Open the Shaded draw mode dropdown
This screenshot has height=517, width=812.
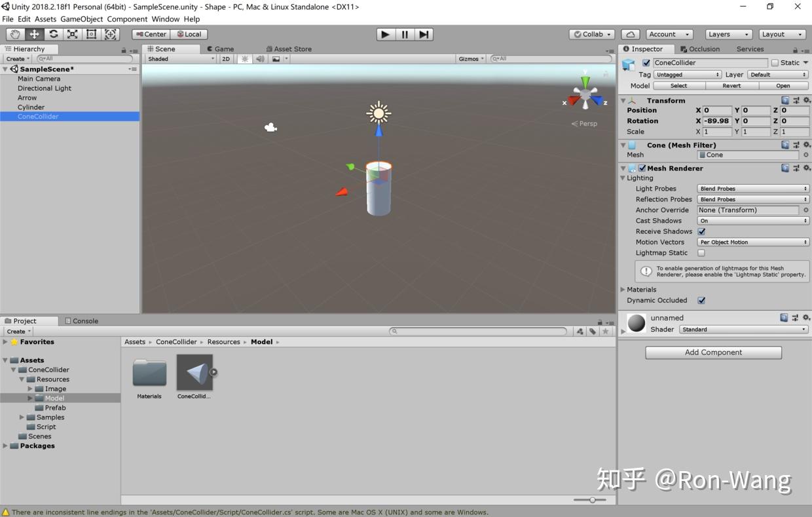180,58
